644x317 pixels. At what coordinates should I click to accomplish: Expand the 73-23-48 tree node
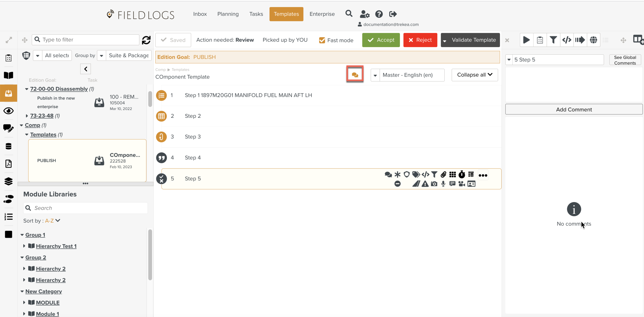pos(27,116)
